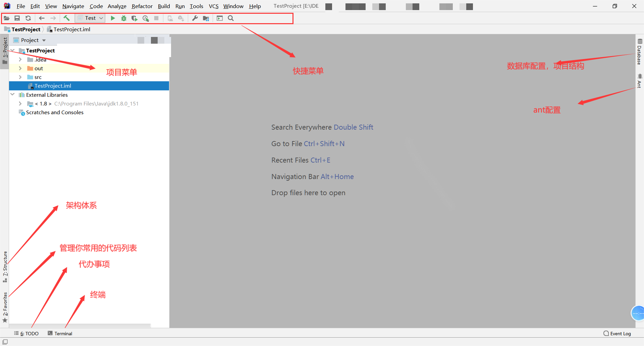Open the Run menu

click(x=180, y=6)
